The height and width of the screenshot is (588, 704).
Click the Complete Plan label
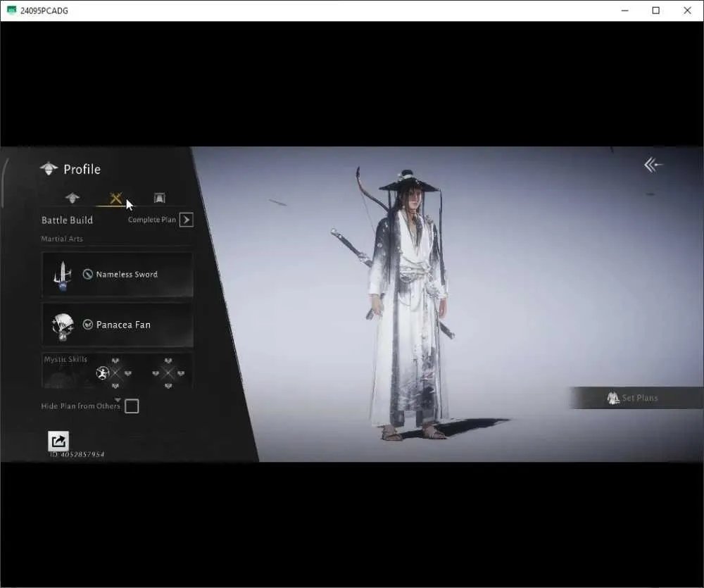click(x=152, y=220)
